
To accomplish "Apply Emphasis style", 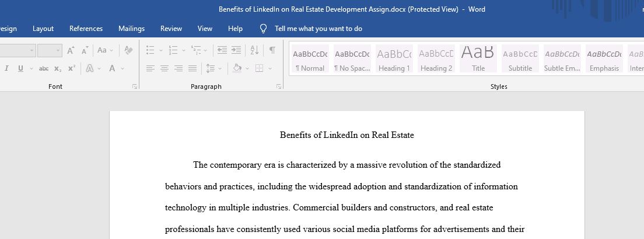I will click(604, 59).
